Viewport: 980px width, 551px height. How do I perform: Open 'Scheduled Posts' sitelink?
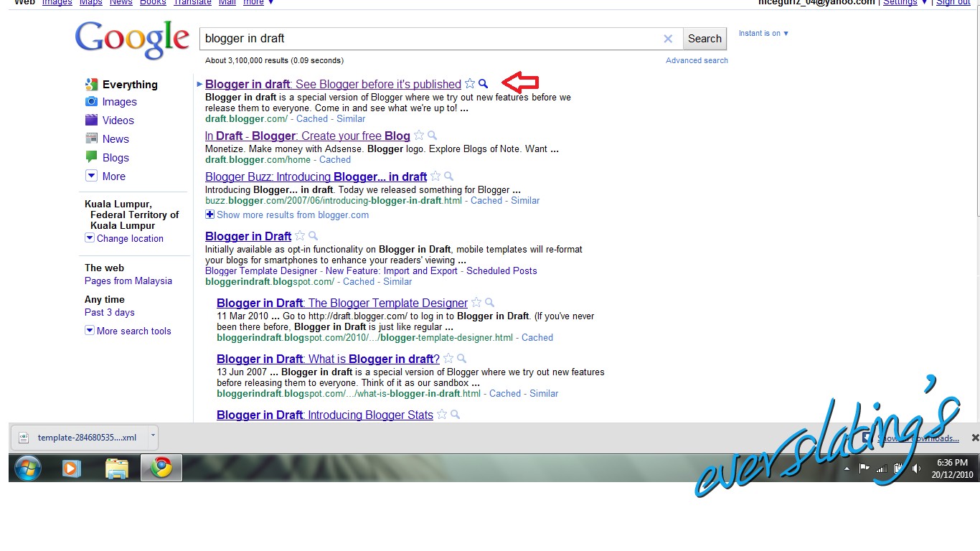tap(501, 270)
